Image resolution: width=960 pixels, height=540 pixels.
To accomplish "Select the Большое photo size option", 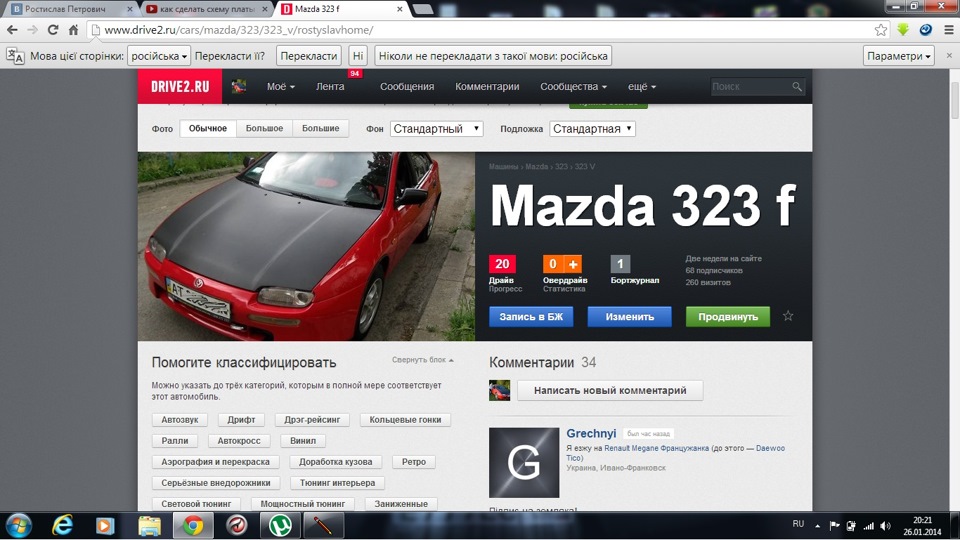I will [264, 129].
